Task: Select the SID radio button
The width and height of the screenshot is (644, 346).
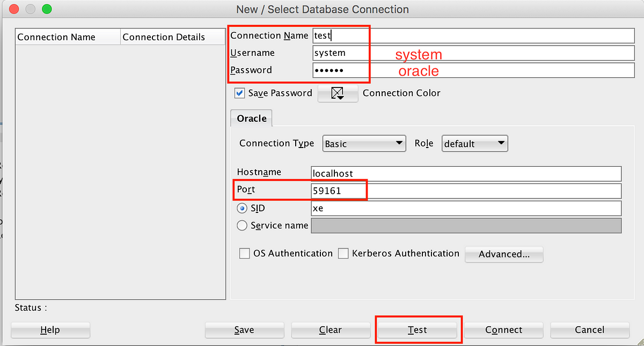Action: coord(242,208)
